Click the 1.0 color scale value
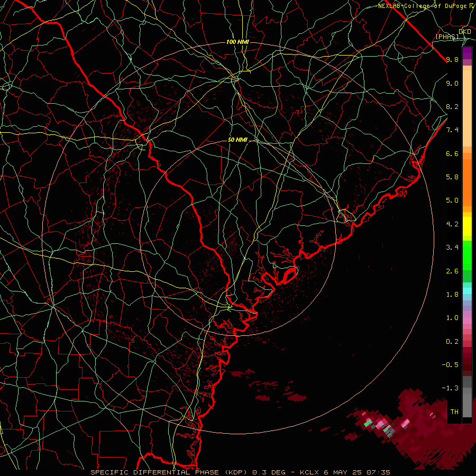 pyautogui.click(x=452, y=318)
